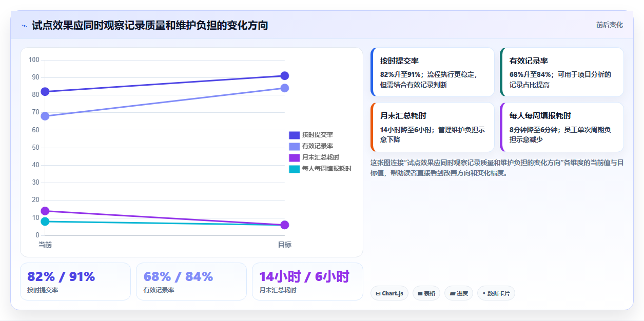Click the 有效记录率 data point at 当前

[45, 116]
